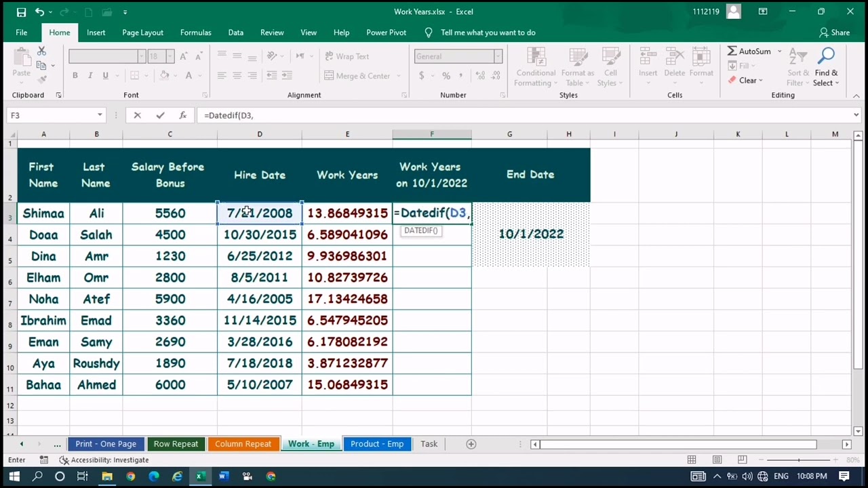Toggle Underline formatting
The height and width of the screenshot is (488, 868).
[105, 76]
